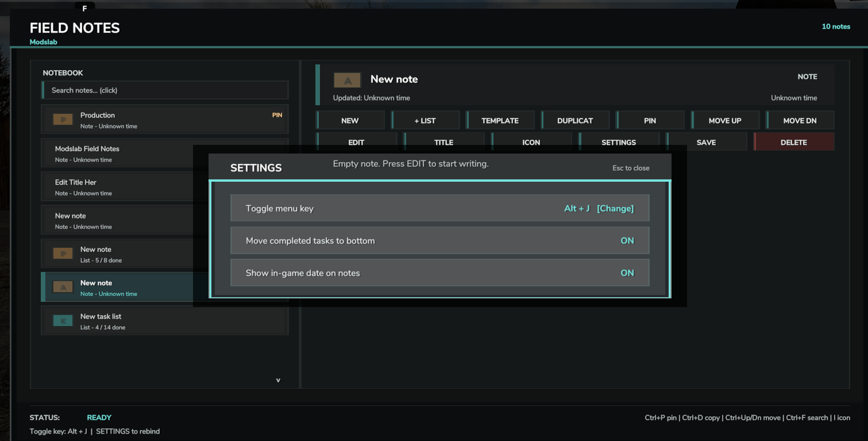Expand notebook list with down arrow

point(278,380)
